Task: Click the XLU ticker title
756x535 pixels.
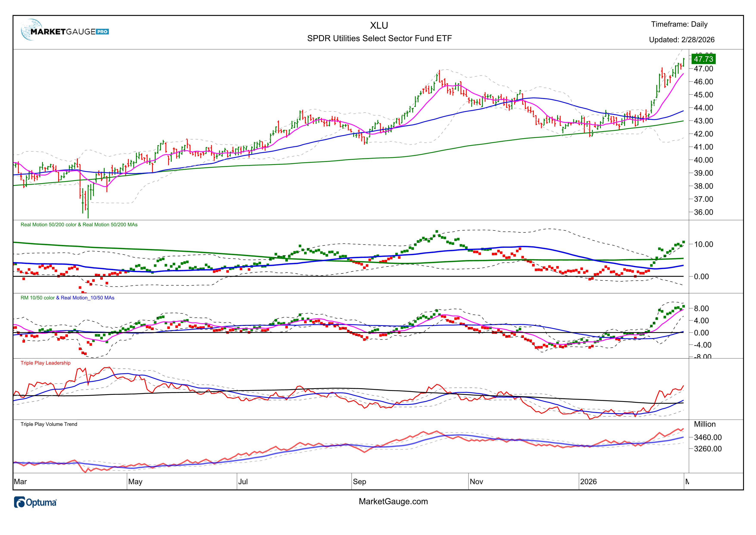Action: [x=379, y=25]
